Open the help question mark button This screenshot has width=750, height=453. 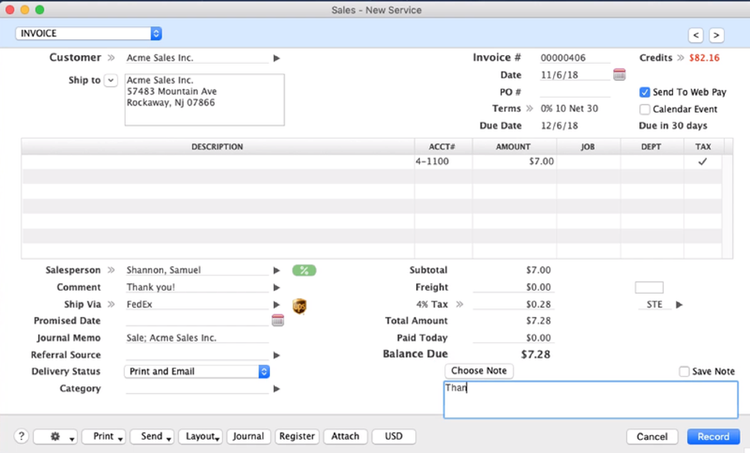(x=21, y=436)
